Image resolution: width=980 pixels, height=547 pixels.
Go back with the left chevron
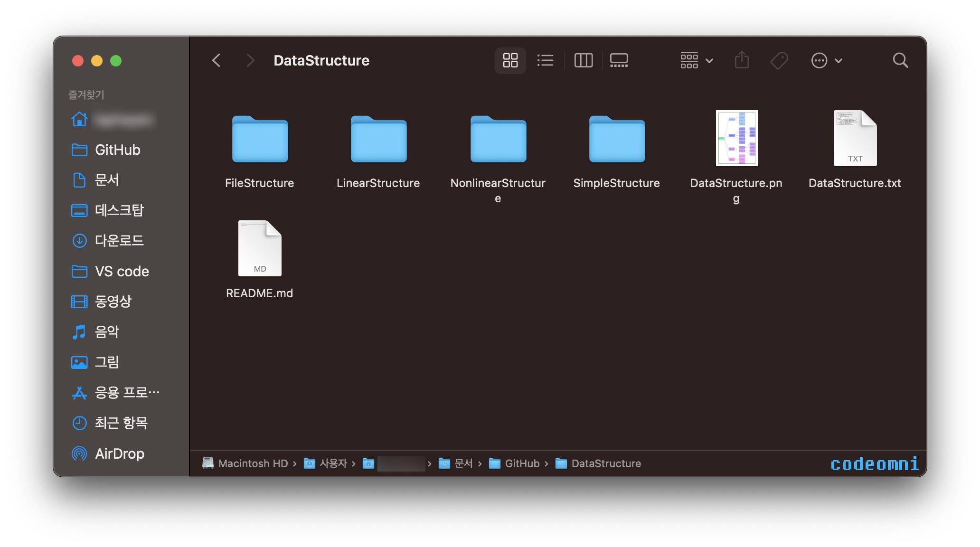coord(217,60)
